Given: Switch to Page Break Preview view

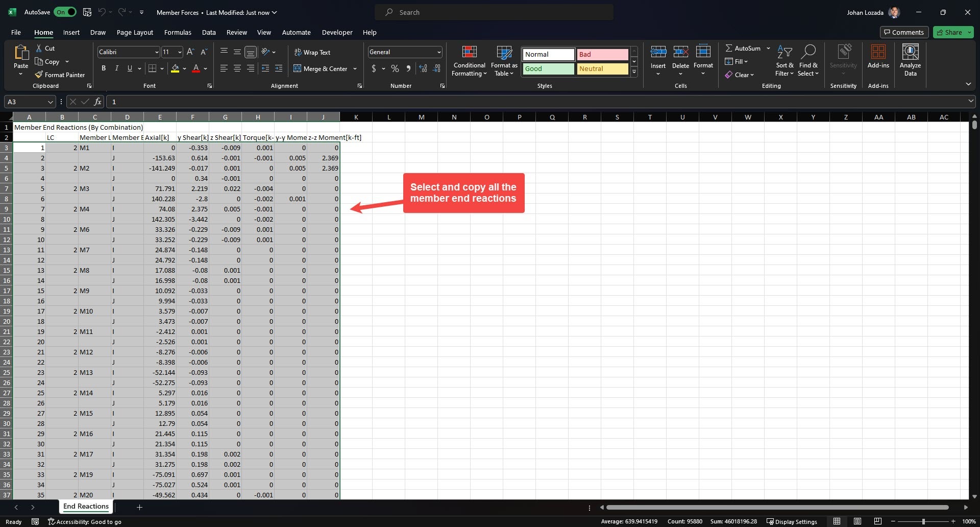Looking at the screenshot, I should [x=877, y=521].
